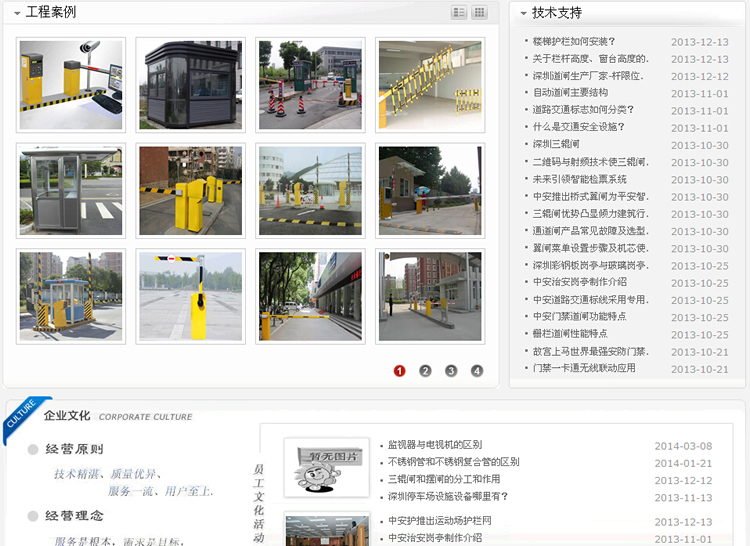
Task: Go to gallery page 3
Action: click(x=451, y=371)
